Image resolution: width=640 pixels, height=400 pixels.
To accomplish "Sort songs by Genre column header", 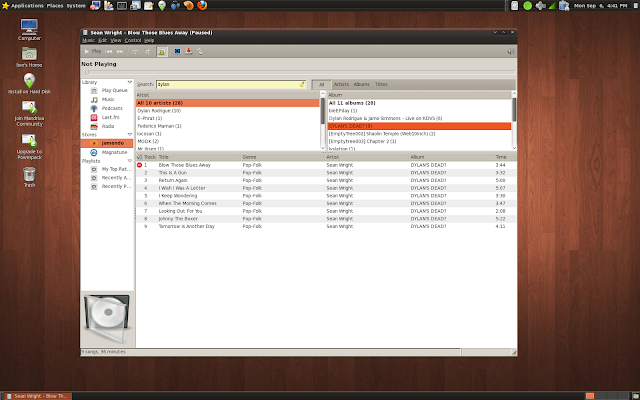I will pos(282,157).
